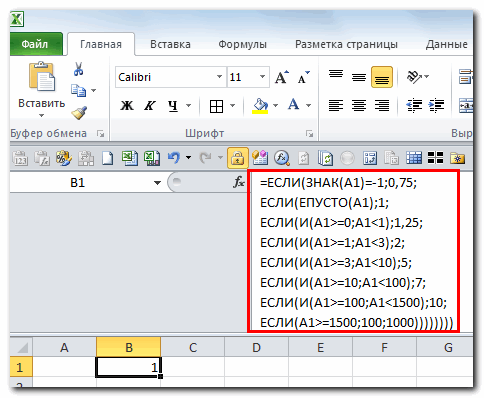Click the Cut scissors icon
The image size is (484, 398).
78,69
